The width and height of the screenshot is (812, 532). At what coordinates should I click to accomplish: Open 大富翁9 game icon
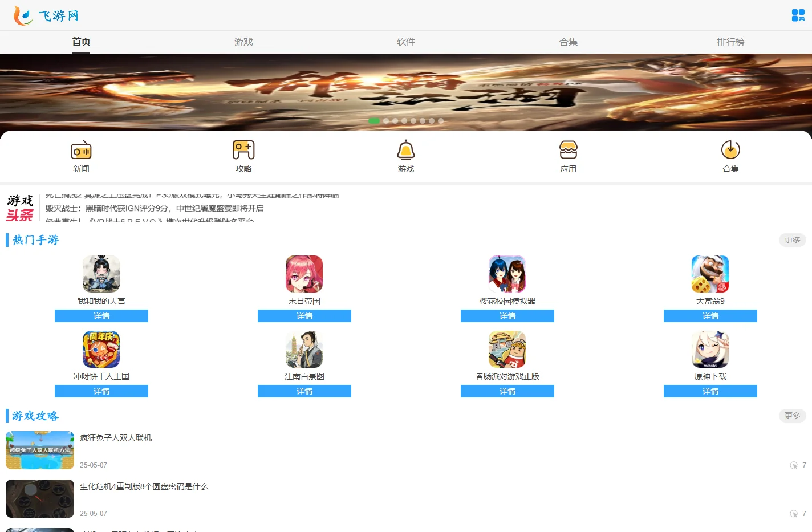click(x=710, y=274)
